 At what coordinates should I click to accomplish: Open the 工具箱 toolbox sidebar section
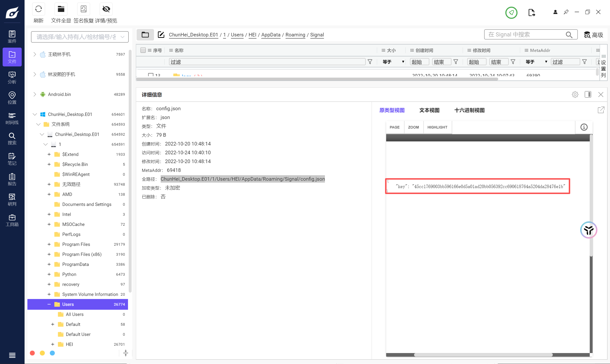[12, 220]
